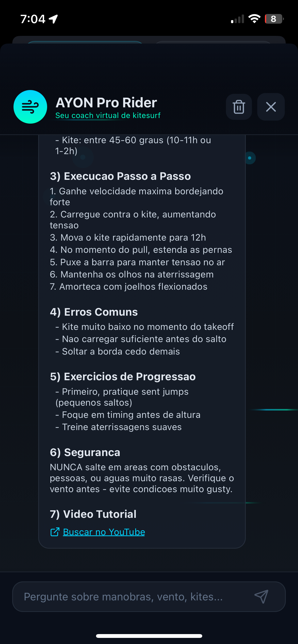This screenshot has width=298, height=644.
Task: Tap the Wi-Fi status icon
Action: (254, 19)
